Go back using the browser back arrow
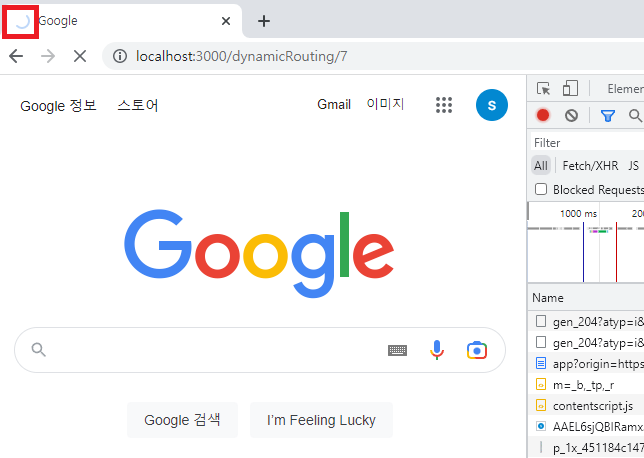 click(x=16, y=56)
